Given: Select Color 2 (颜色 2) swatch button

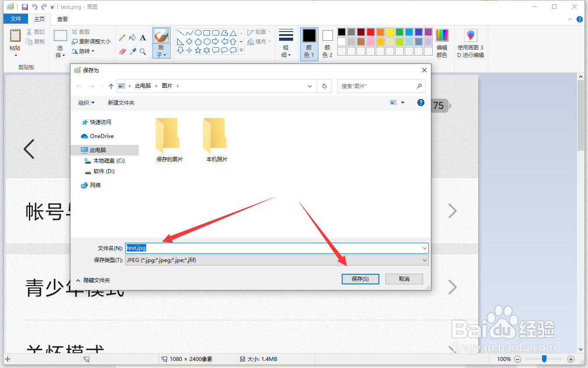Looking at the screenshot, I should (328, 44).
